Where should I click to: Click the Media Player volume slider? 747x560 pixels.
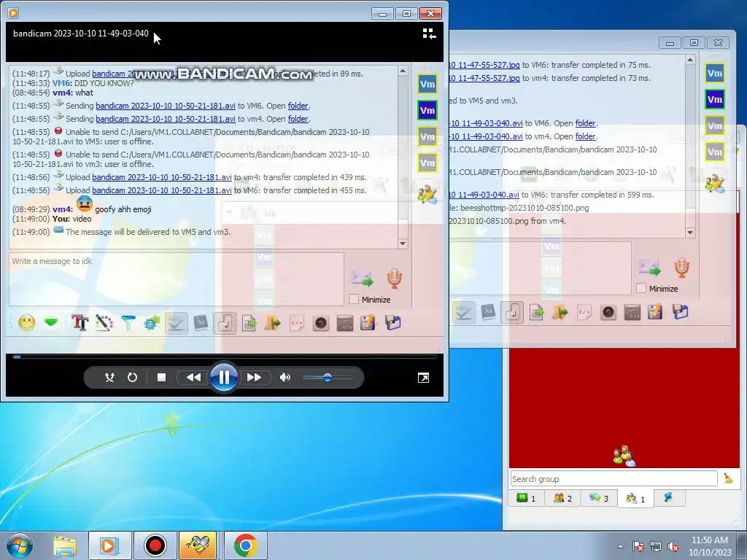click(x=328, y=378)
